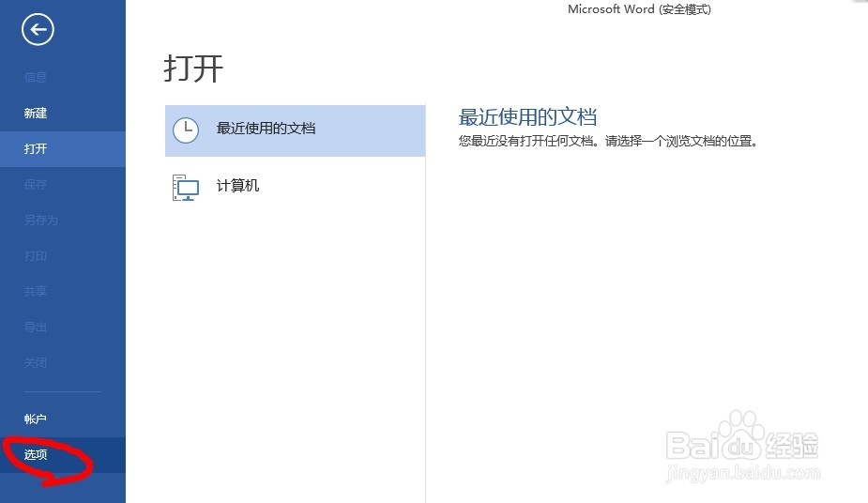Click the Microsoft Word (安全模式) title text
This screenshot has height=503, width=868.
coord(639,8)
